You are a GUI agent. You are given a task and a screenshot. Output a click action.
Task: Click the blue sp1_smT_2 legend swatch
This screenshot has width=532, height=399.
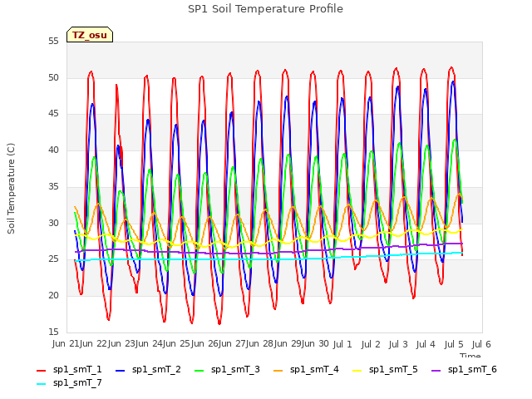pos(120,371)
